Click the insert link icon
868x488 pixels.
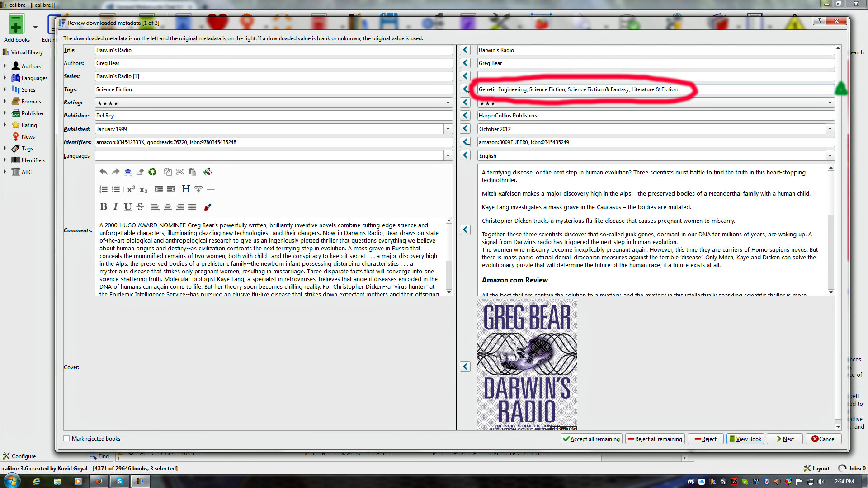[x=198, y=189]
